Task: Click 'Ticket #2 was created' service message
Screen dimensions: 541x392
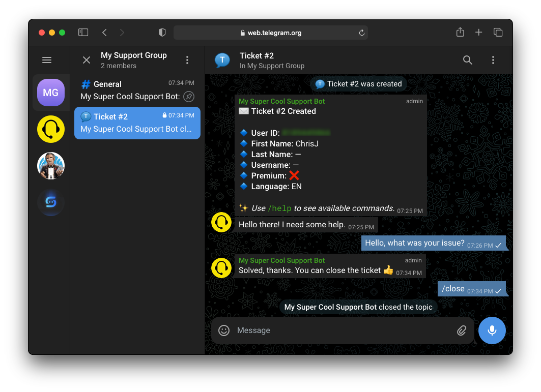Action: tap(358, 84)
